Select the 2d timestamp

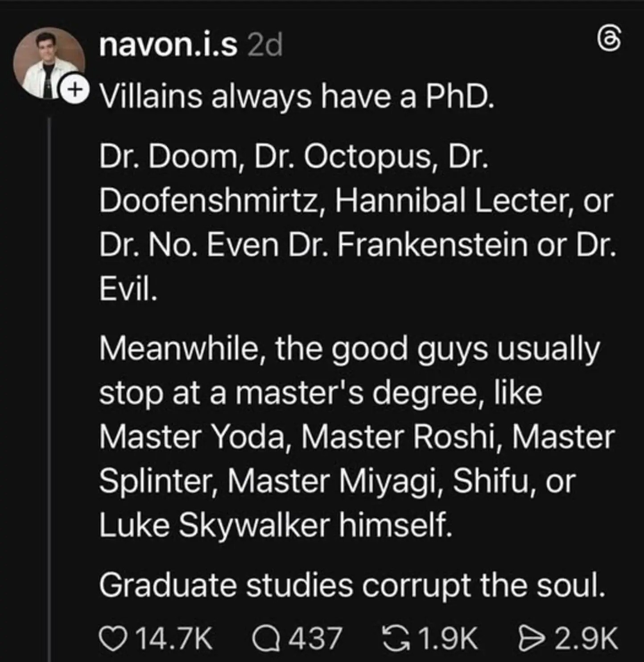pos(265,45)
